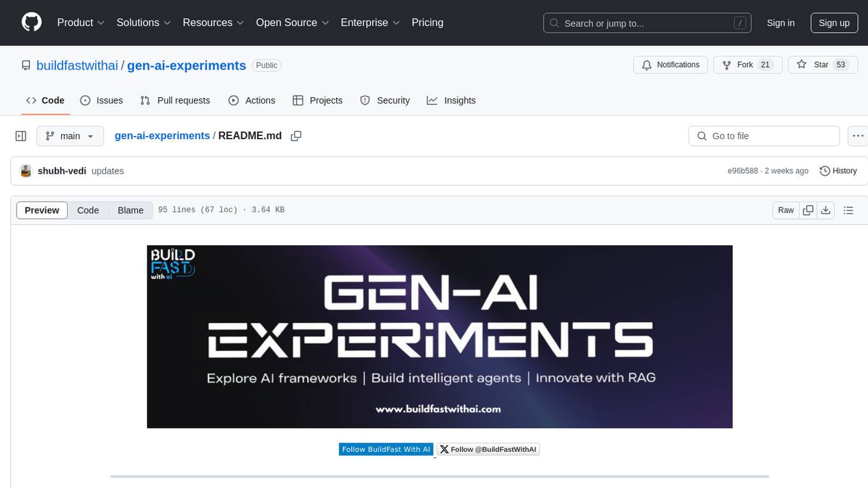Download the raw file
The image size is (868, 488).
(826, 210)
